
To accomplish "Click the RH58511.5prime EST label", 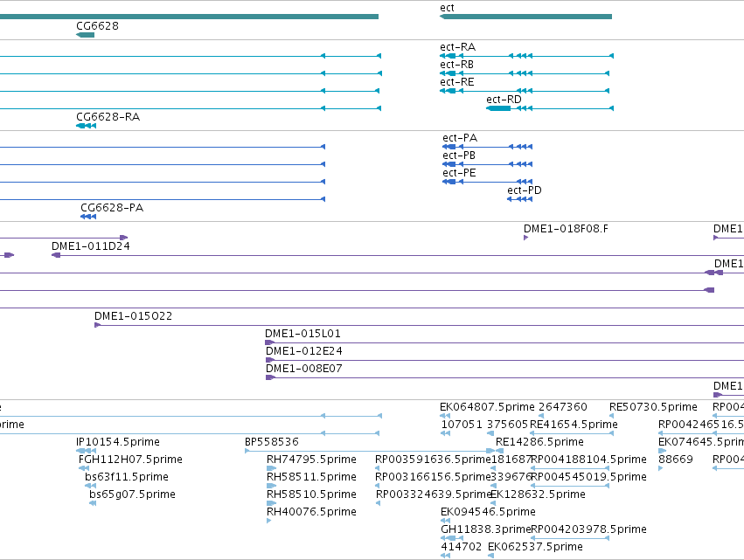I will pos(311,477).
